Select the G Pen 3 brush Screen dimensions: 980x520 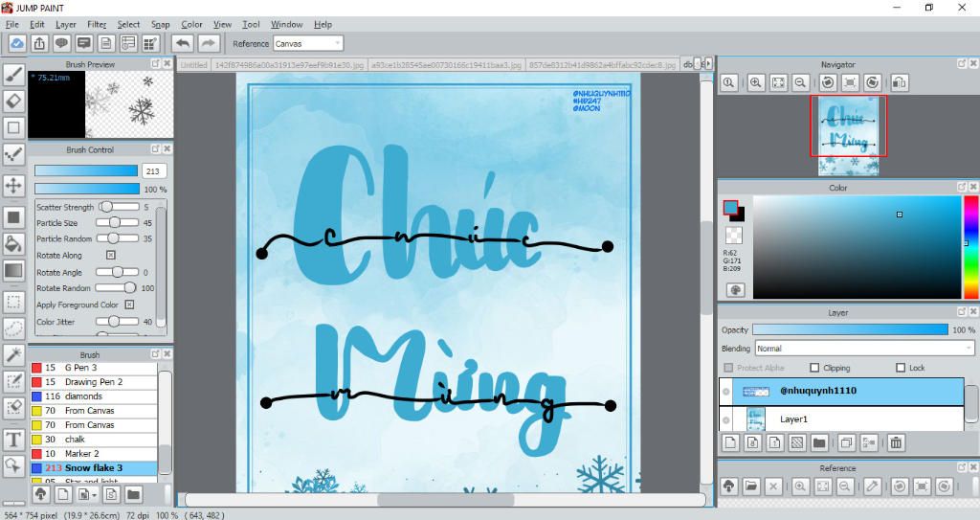[94, 368]
